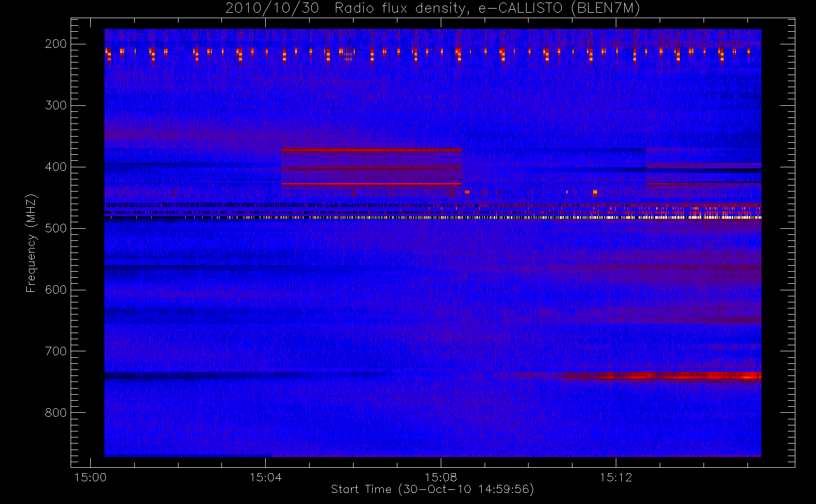Click the 15:00 time tick label

[x=90, y=477]
